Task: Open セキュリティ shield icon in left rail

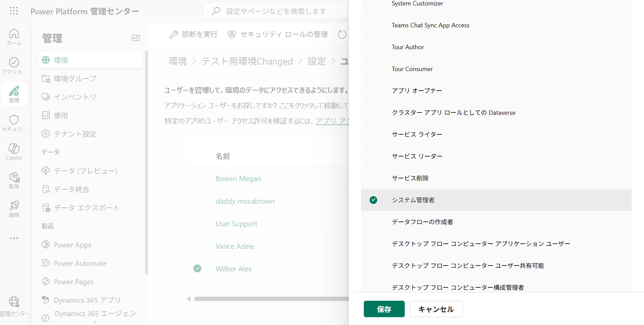Action: [x=14, y=123]
